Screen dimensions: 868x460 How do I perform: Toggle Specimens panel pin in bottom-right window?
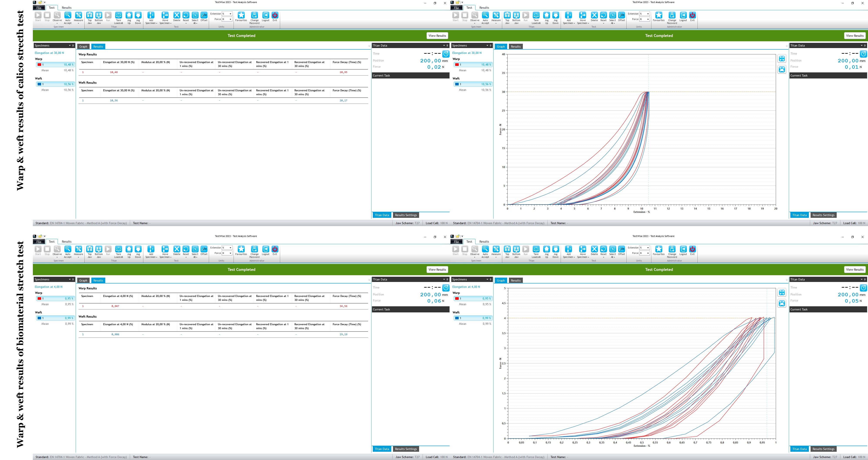490,280
